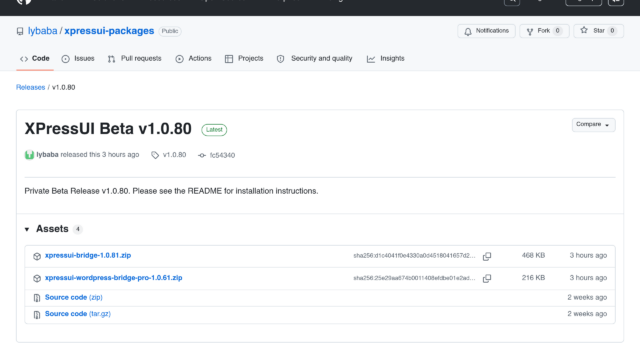This screenshot has width=640, height=360.
Task: Click the Security shield icon
Action: click(x=280, y=59)
